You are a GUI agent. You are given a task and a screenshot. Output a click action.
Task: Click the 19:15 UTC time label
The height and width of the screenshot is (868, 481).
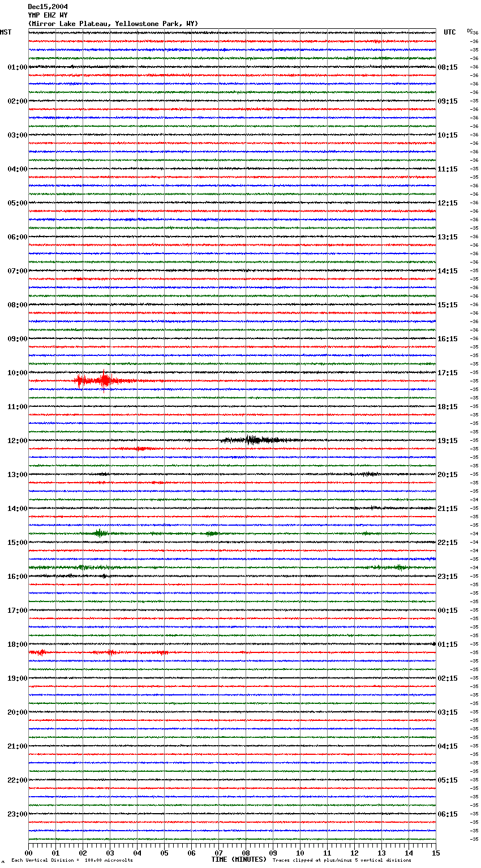point(448,441)
